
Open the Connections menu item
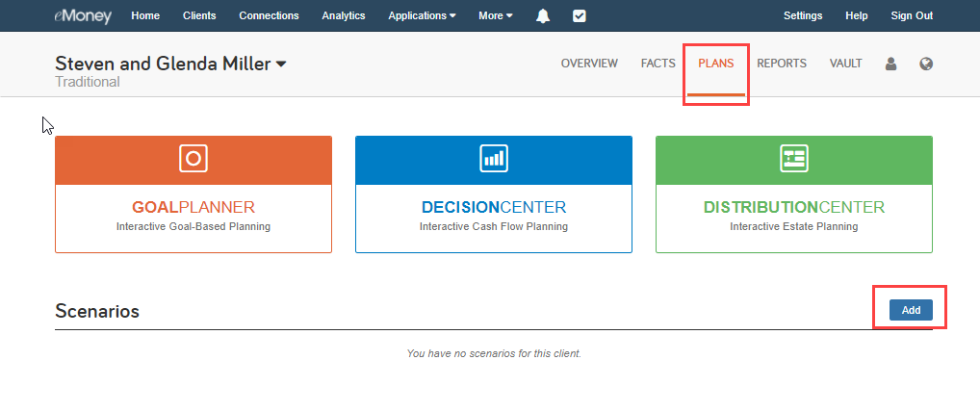coord(269,15)
